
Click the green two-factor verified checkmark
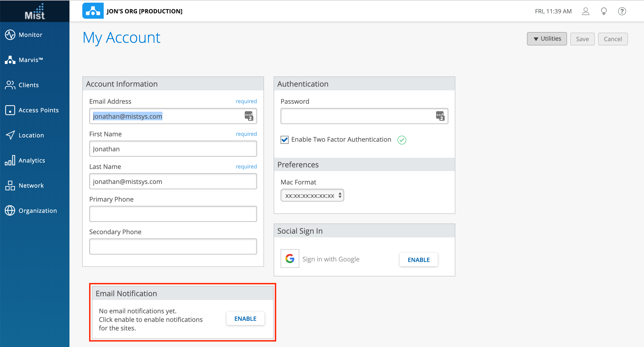tap(402, 140)
